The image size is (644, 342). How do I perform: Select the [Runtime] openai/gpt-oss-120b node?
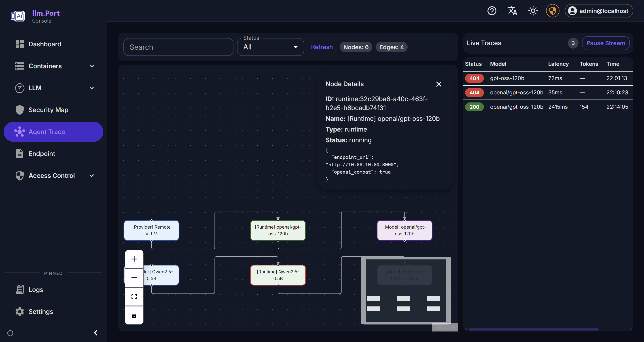tap(278, 230)
